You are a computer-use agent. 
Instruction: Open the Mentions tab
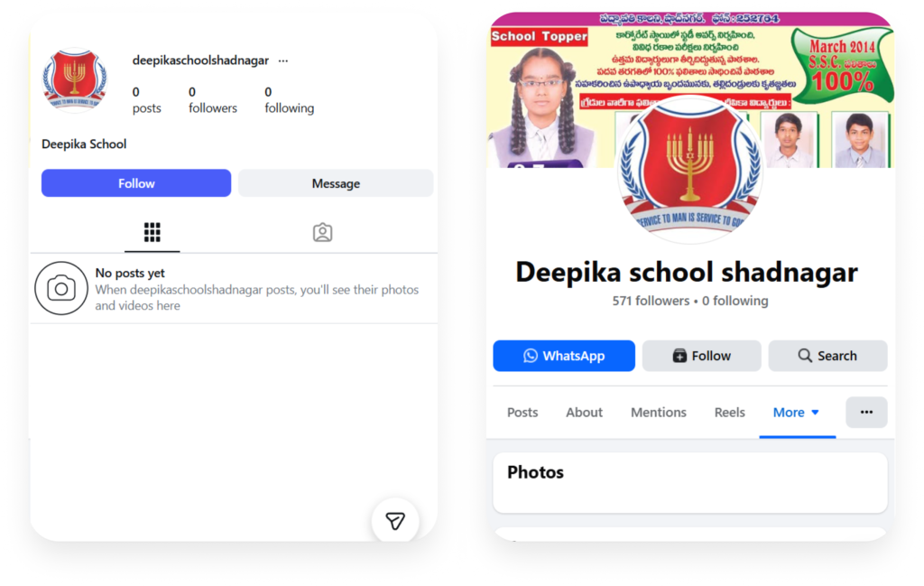pyautogui.click(x=658, y=412)
